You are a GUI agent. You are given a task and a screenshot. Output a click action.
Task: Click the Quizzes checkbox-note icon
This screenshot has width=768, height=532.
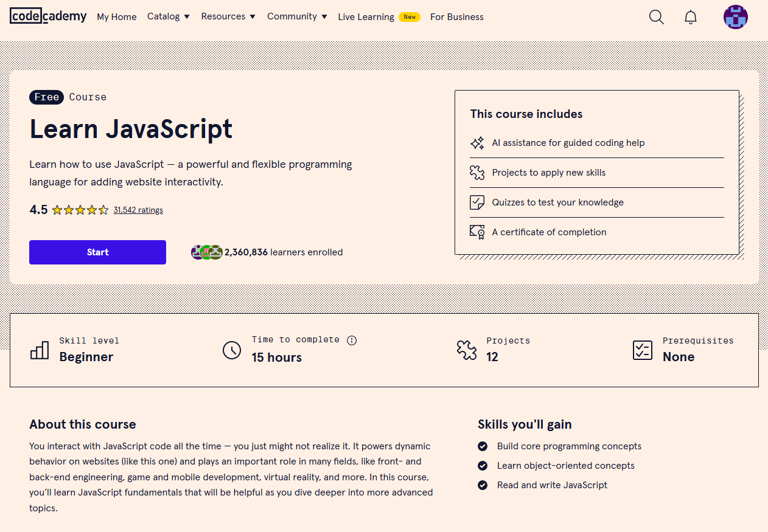477,202
